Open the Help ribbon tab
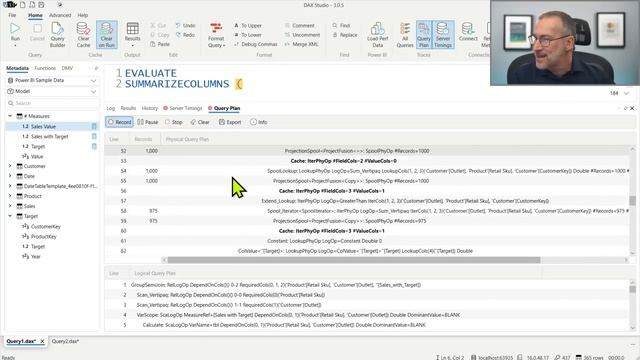The width and height of the screenshot is (640, 360). [x=83, y=15]
